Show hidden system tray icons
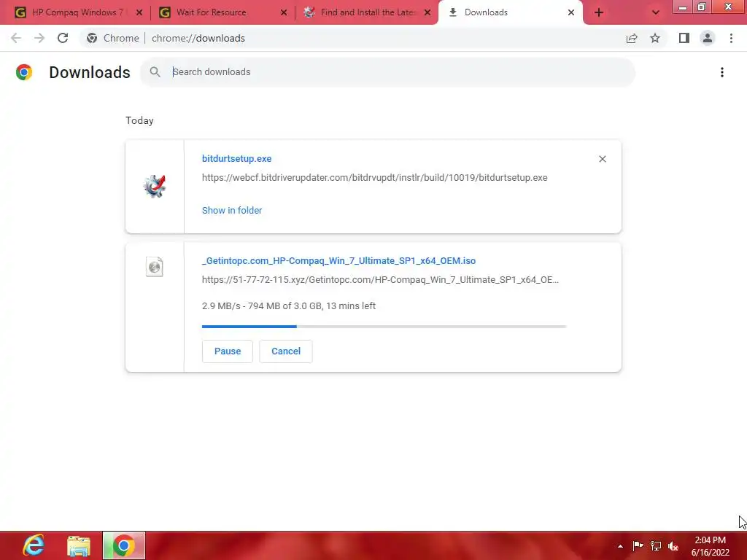 pyautogui.click(x=620, y=546)
